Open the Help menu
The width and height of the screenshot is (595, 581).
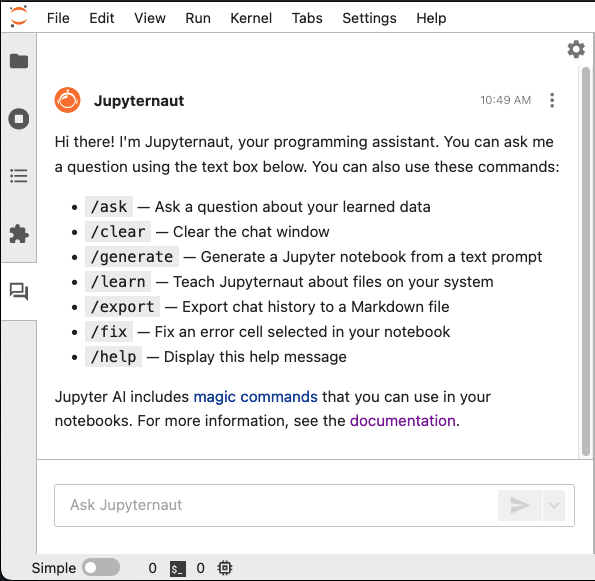pyautogui.click(x=431, y=18)
